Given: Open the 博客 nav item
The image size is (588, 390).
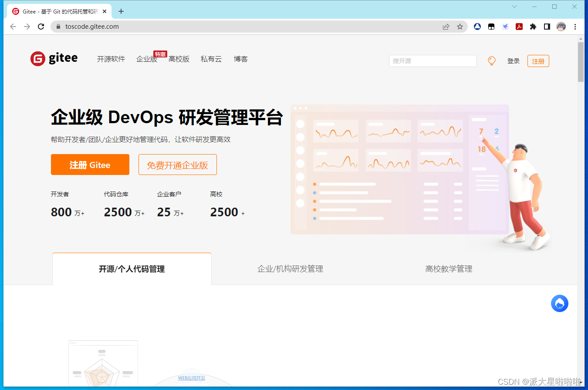Looking at the screenshot, I should (241, 59).
